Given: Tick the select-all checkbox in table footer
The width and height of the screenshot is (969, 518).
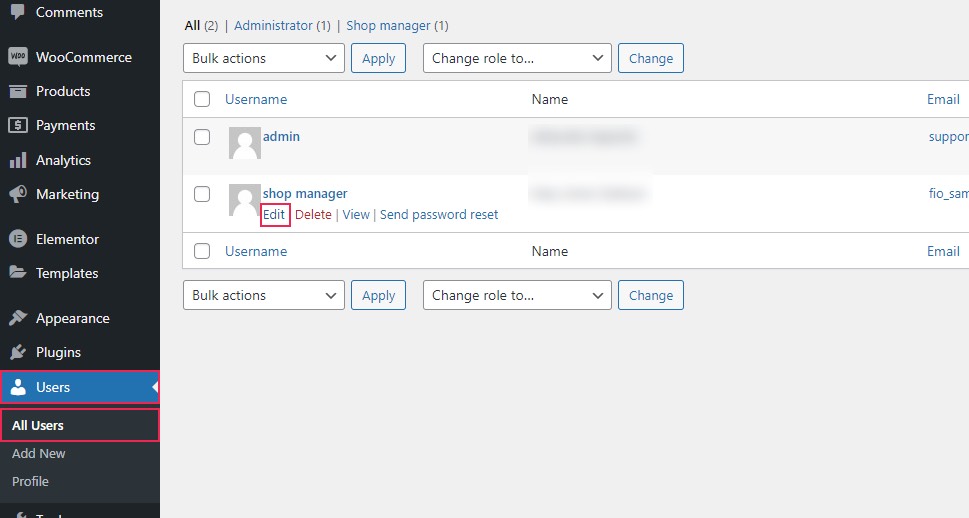Looking at the screenshot, I should pos(202,251).
